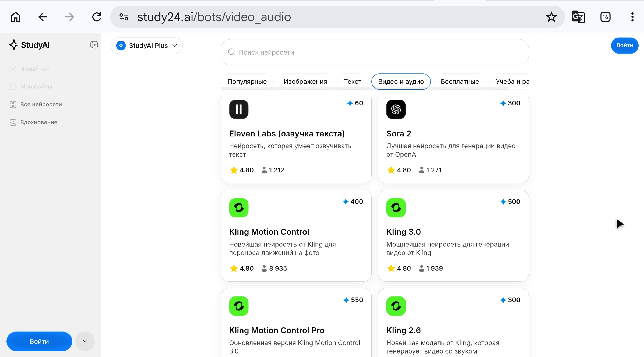Click the top-right Войти button

(x=625, y=45)
